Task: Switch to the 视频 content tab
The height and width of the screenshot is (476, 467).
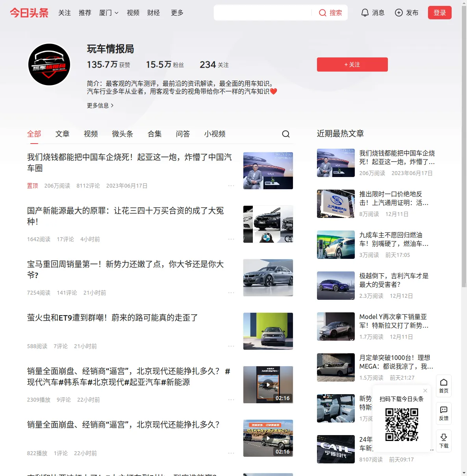Action: pyautogui.click(x=91, y=134)
